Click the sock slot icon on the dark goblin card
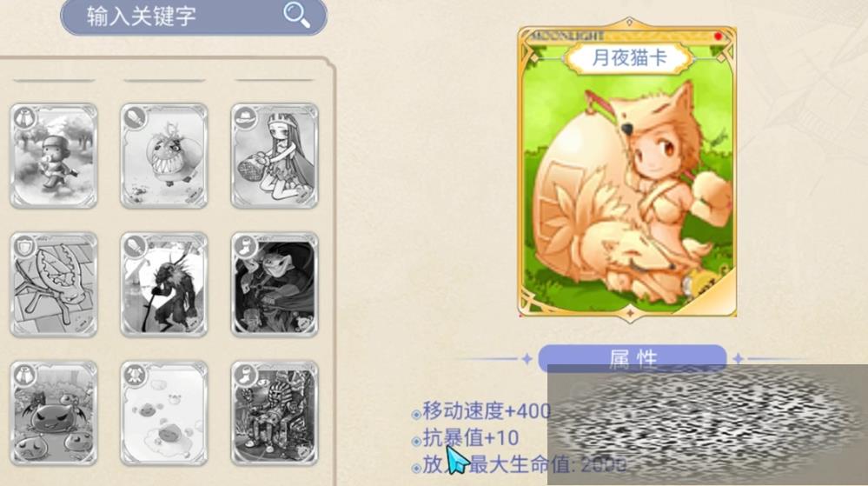Image resolution: width=868 pixels, height=486 pixels. tap(245, 246)
